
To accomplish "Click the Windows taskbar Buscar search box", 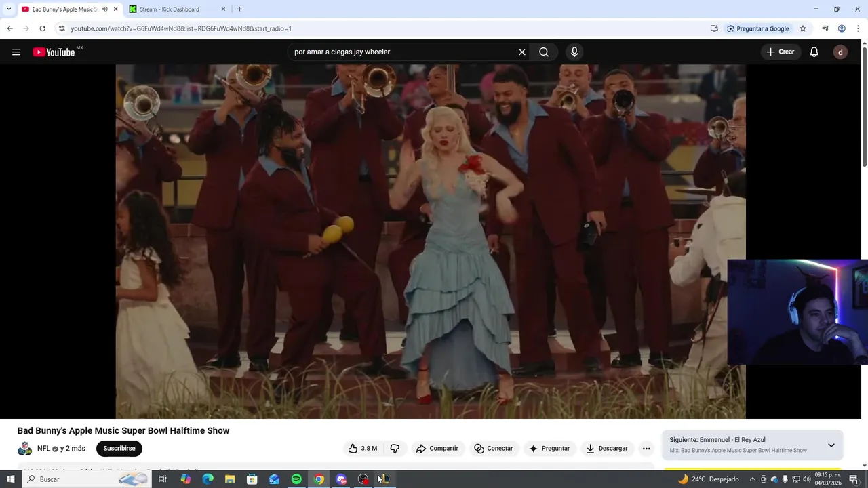I will click(x=87, y=479).
